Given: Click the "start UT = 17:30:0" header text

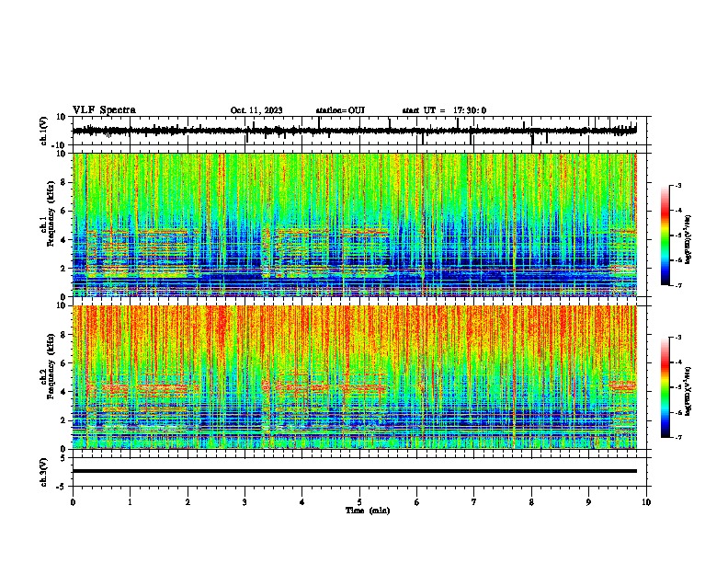Looking at the screenshot, I should pyautogui.click(x=444, y=110).
